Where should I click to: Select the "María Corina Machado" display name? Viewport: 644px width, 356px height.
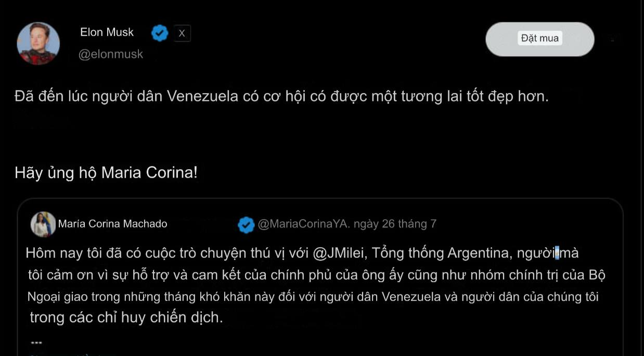tap(112, 224)
